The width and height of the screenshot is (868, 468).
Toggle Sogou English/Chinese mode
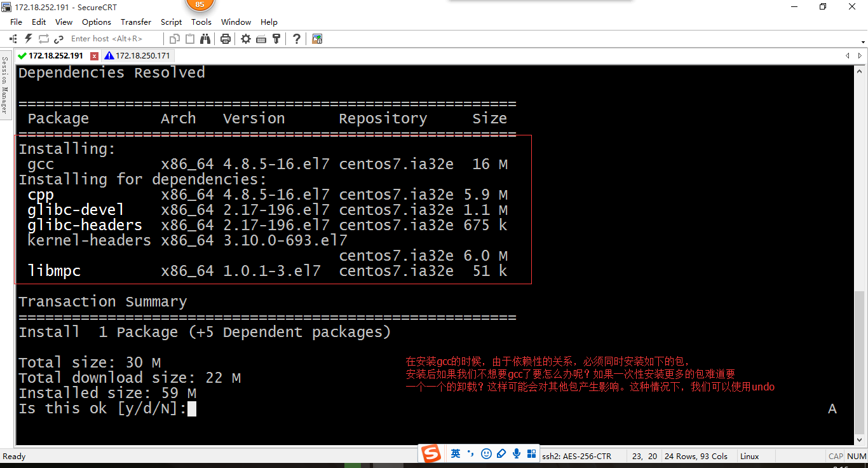point(456,453)
